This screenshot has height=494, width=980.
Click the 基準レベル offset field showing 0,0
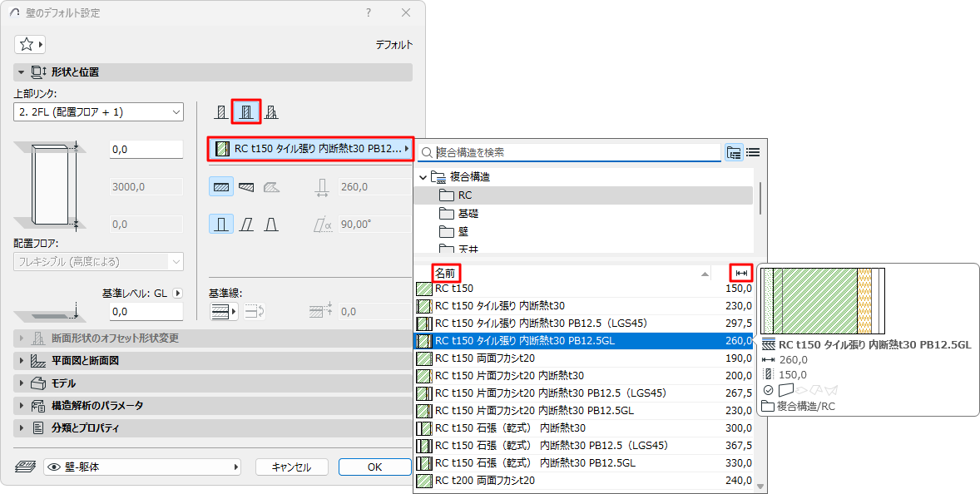click(146, 311)
